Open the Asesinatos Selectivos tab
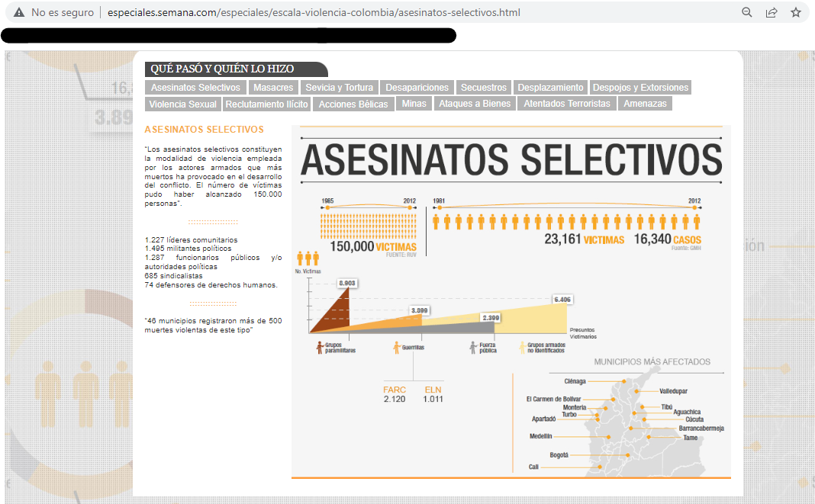815x504 pixels. point(195,87)
